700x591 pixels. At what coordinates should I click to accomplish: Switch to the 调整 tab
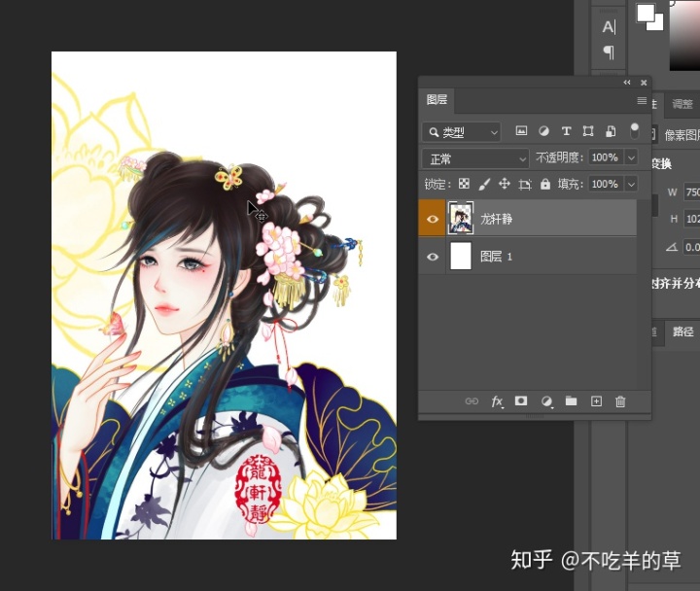click(682, 104)
